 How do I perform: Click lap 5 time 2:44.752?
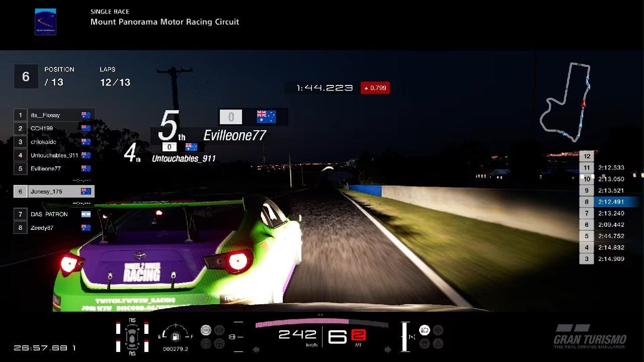611,236
